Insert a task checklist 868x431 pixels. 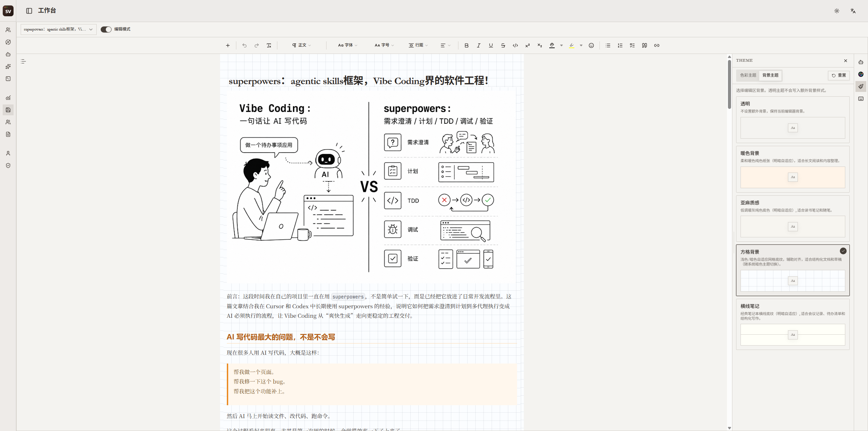coord(632,45)
